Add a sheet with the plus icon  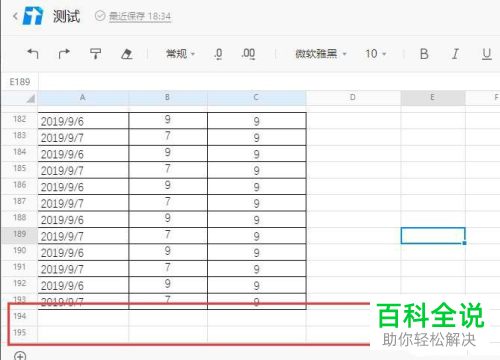click(20, 355)
